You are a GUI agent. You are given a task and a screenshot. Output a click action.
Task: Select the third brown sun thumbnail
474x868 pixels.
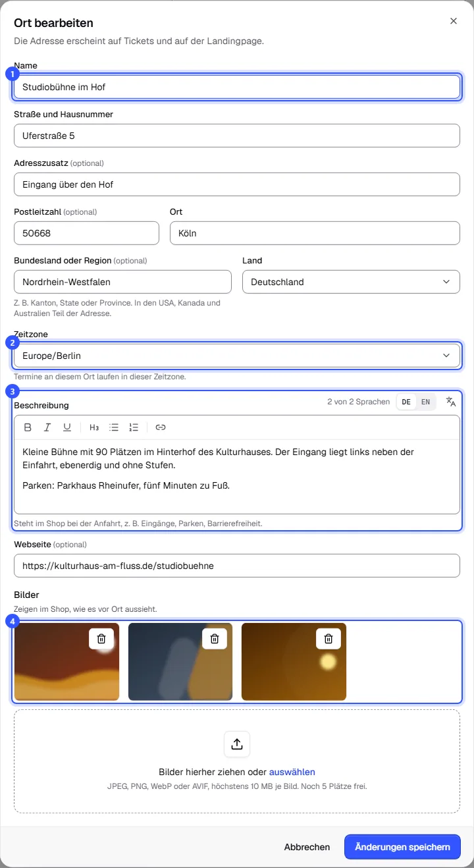294,662
